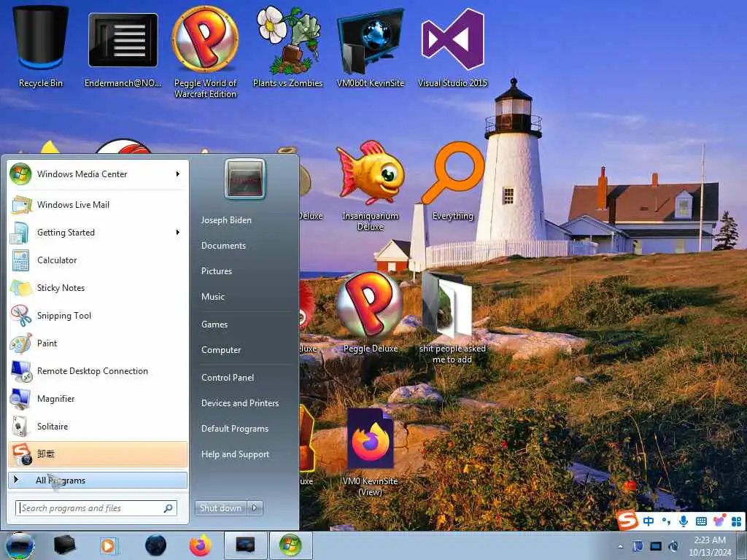747x560 pixels.
Task: Open Games from Start menu
Action: click(x=214, y=324)
